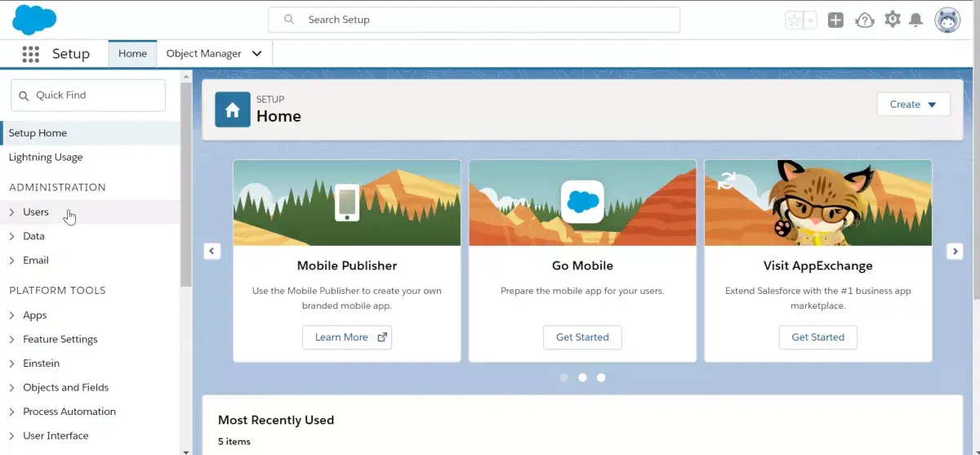Open the favorites list dropdown arrow
Image resolution: width=980 pixels, height=455 pixels.
pyautogui.click(x=810, y=20)
